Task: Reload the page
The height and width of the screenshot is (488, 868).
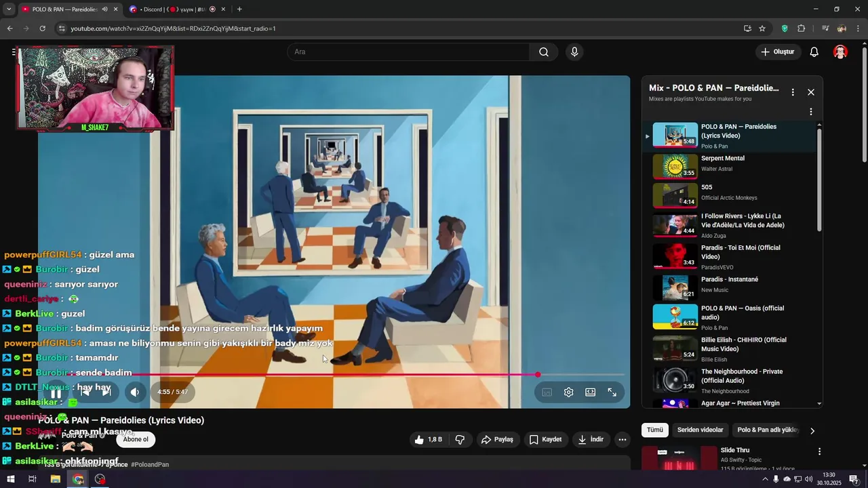Action: tap(42, 28)
